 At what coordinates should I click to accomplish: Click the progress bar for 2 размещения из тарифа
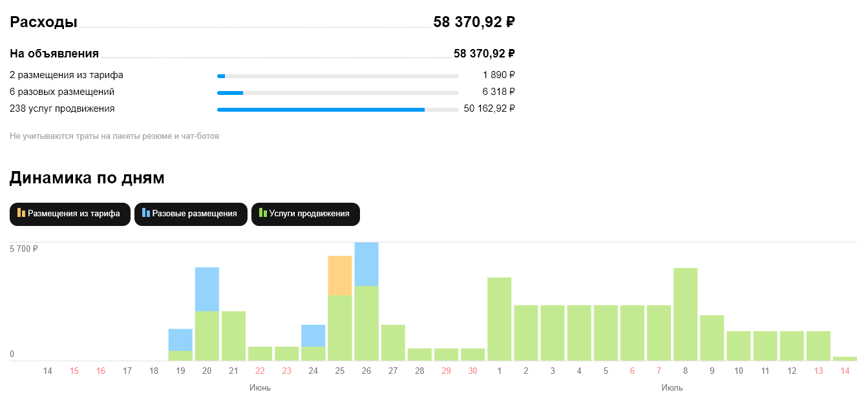(x=338, y=76)
